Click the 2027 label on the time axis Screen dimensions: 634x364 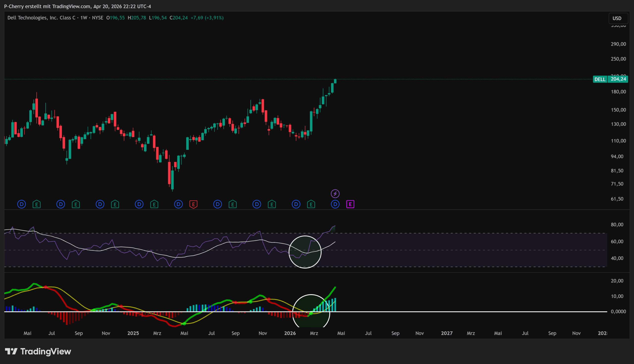447,333
